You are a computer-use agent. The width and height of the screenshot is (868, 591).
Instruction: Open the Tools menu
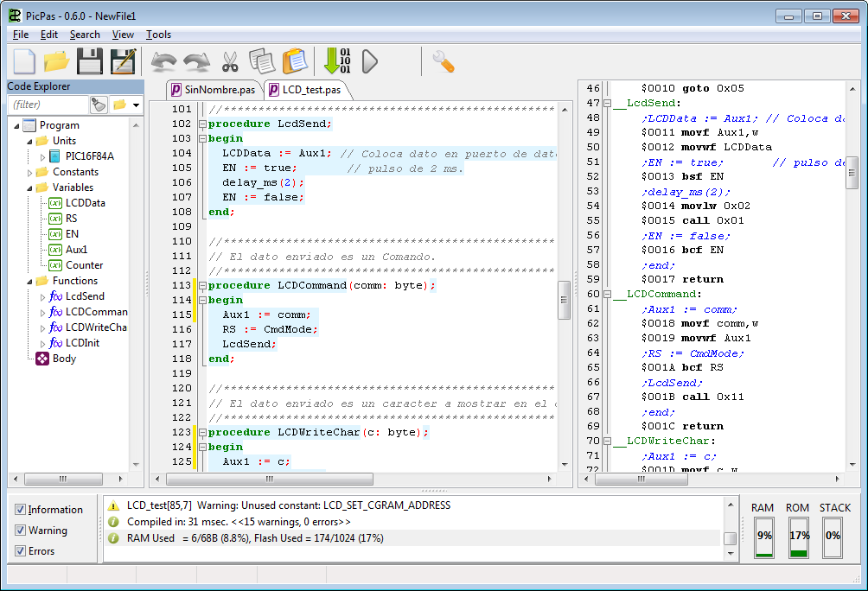pyautogui.click(x=158, y=35)
